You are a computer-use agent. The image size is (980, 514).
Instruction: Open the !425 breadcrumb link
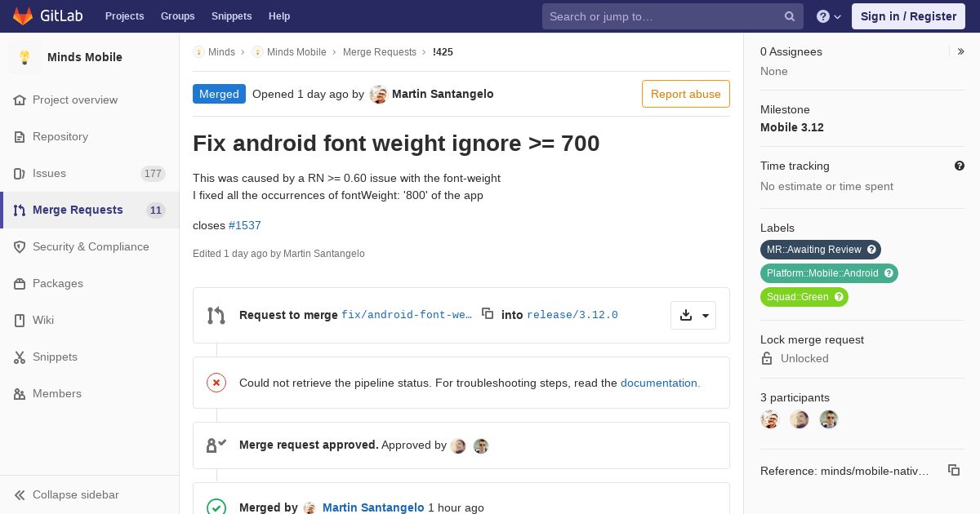click(x=443, y=52)
